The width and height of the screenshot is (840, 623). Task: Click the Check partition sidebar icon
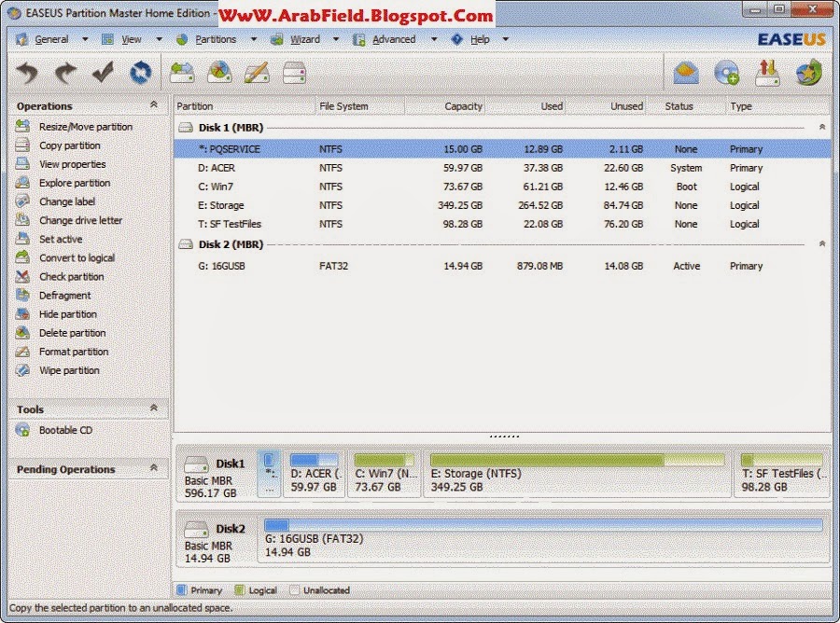pyautogui.click(x=22, y=276)
